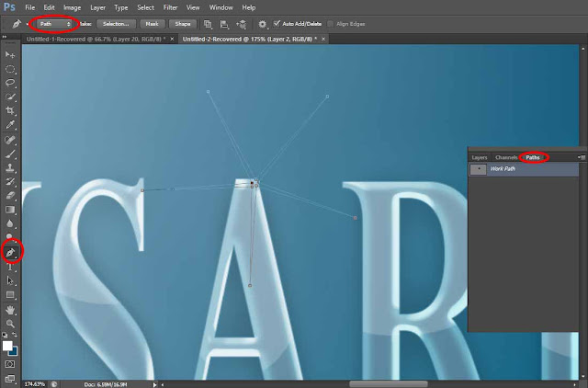Open the File menu

tap(29, 7)
